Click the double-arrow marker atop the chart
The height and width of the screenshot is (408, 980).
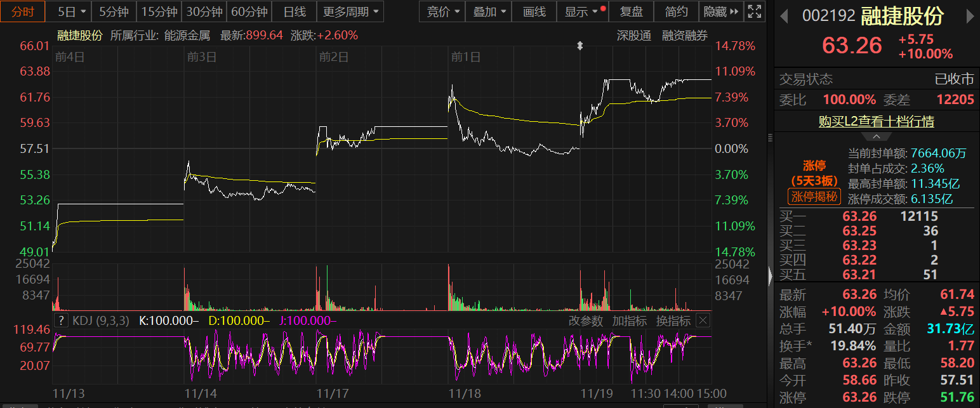(x=579, y=46)
